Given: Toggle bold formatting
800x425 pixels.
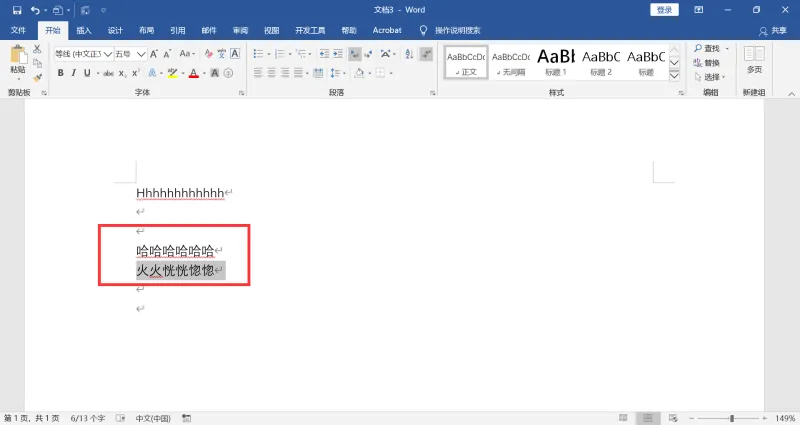Looking at the screenshot, I should (60, 73).
